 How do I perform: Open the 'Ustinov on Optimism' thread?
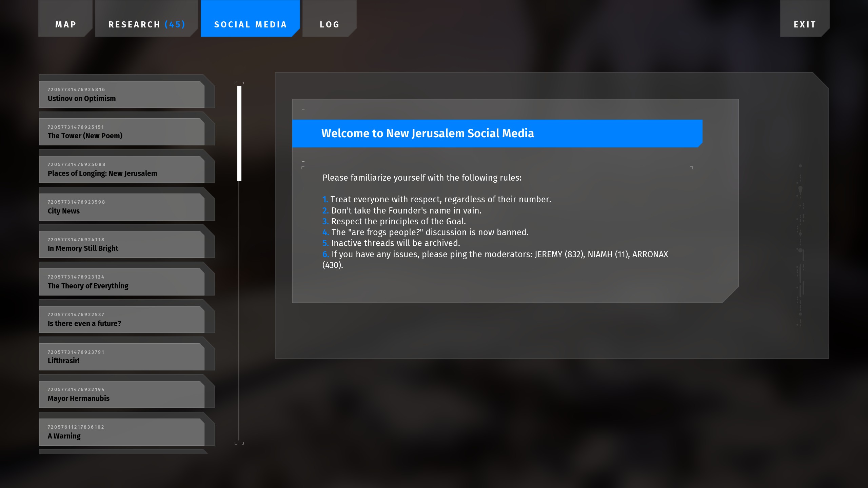coord(121,95)
